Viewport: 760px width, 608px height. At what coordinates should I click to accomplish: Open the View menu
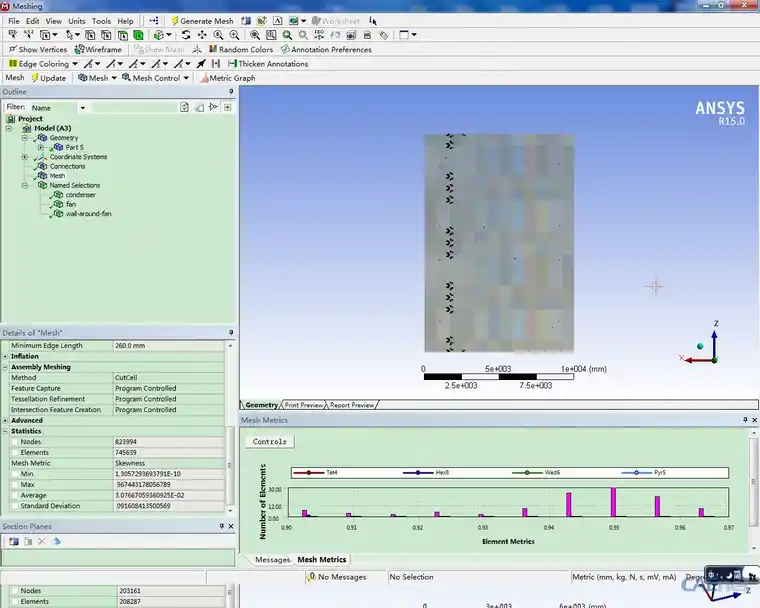(x=53, y=21)
